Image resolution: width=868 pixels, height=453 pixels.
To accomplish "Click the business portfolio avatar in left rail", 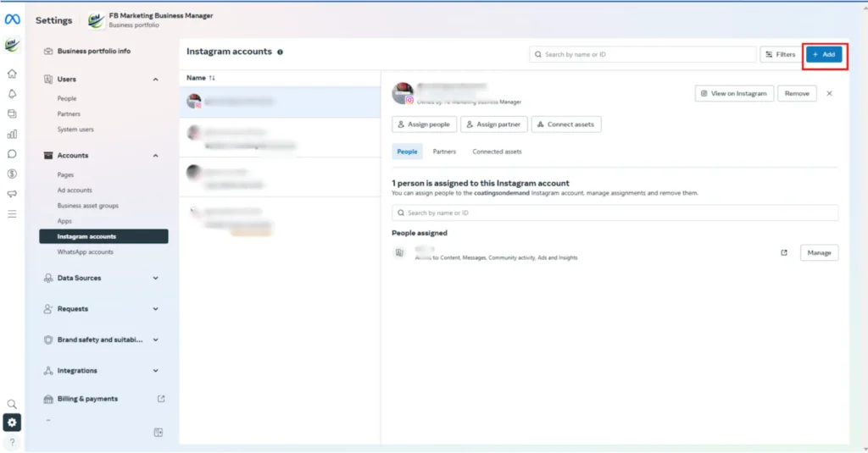I will tap(12, 45).
